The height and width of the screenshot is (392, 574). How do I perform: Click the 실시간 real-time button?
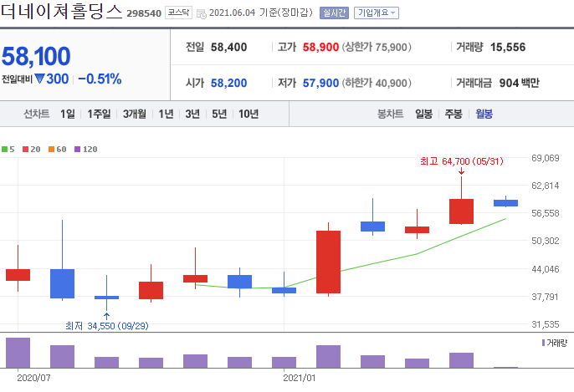tap(334, 13)
